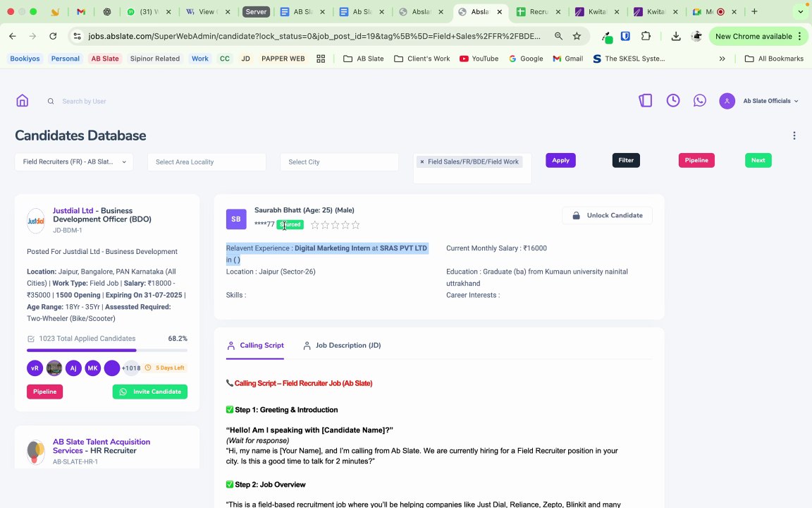Click the New Chrome available button
Screen dimensions: 812x508
click(x=758, y=36)
